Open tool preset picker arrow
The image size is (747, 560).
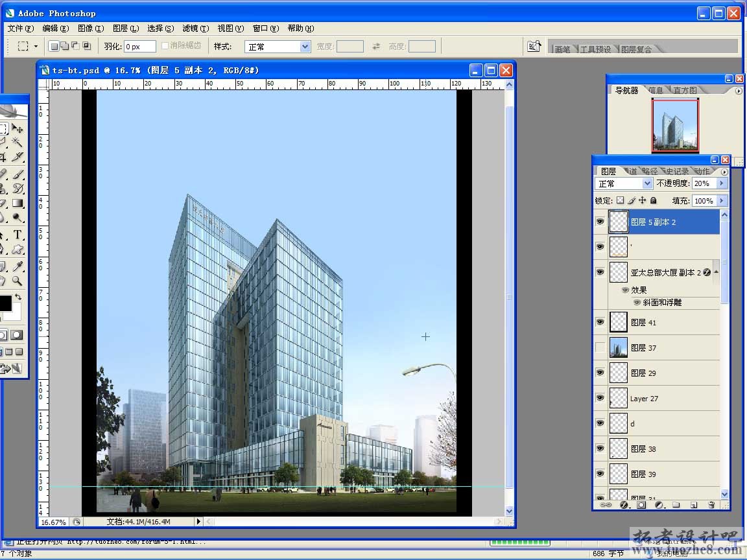[36, 46]
